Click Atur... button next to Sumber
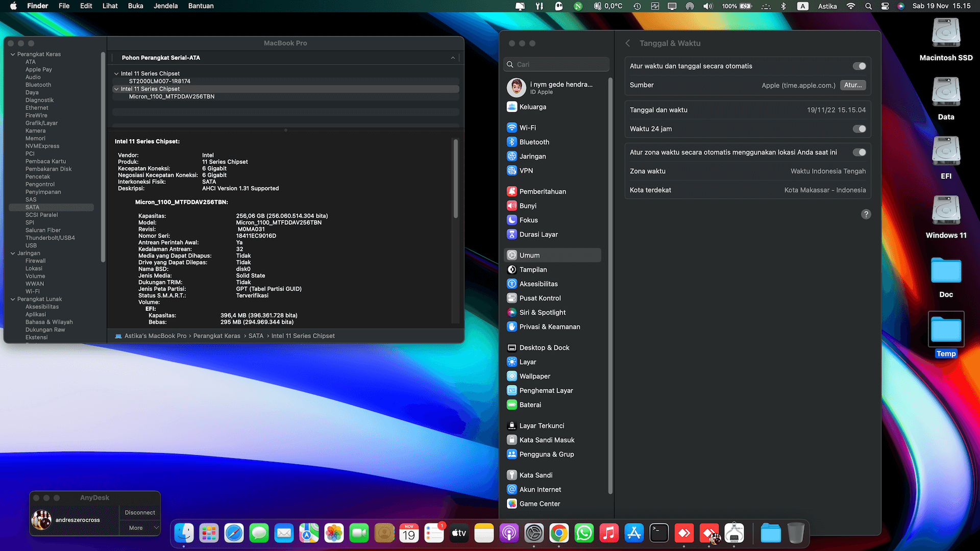This screenshot has width=980, height=551. [x=853, y=85]
